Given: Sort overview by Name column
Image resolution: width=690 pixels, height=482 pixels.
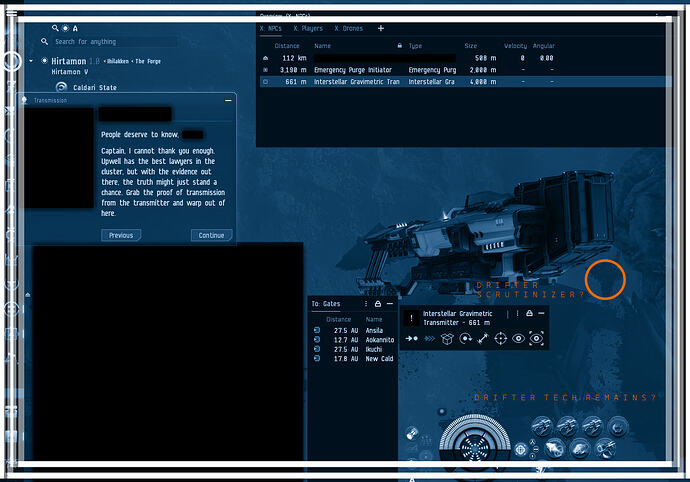Looking at the screenshot, I should (x=323, y=46).
